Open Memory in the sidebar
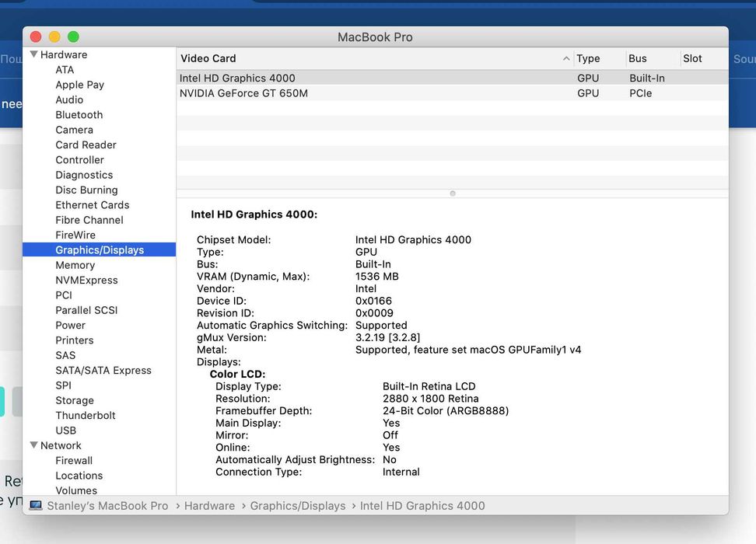756x544 pixels. tap(75, 265)
